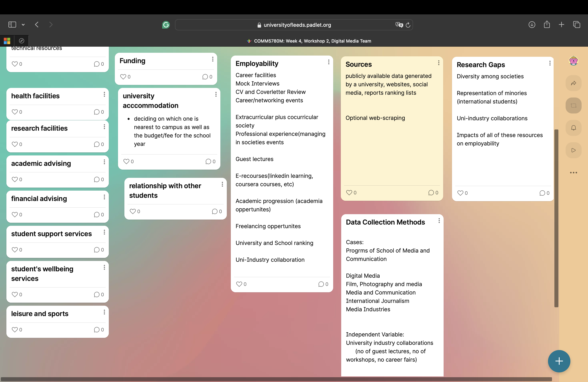Viewport: 588px width, 382px height.
Task: Like the Employability post
Action: (x=239, y=284)
